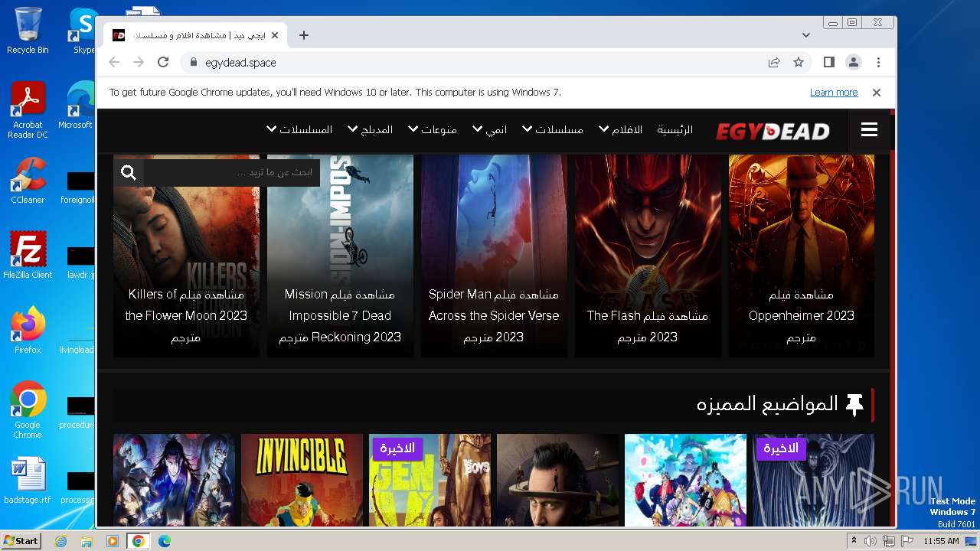
Task: Open a new tab with the plus button
Action: [304, 35]
